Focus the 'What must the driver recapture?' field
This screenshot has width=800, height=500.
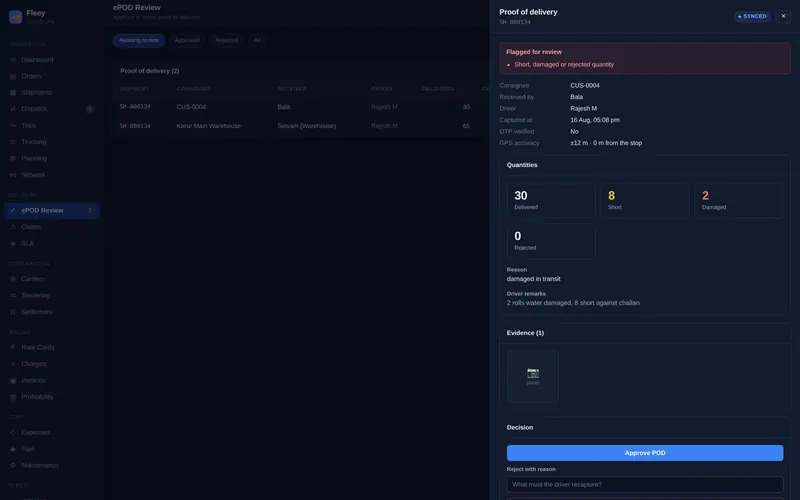[645, 485]
